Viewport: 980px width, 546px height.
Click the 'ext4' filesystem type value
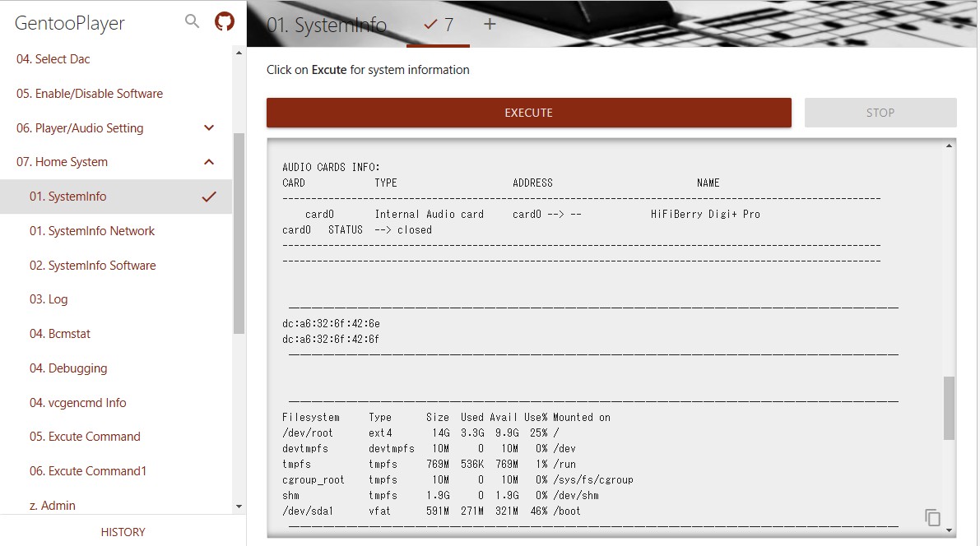click(x=380, y=433)
